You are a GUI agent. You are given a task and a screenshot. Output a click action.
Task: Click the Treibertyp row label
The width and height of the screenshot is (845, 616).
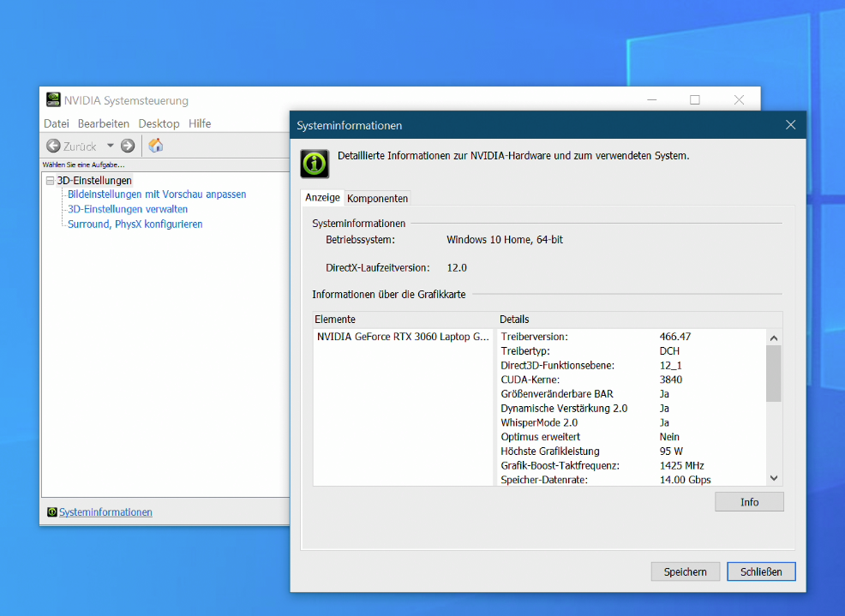point(525,351)
